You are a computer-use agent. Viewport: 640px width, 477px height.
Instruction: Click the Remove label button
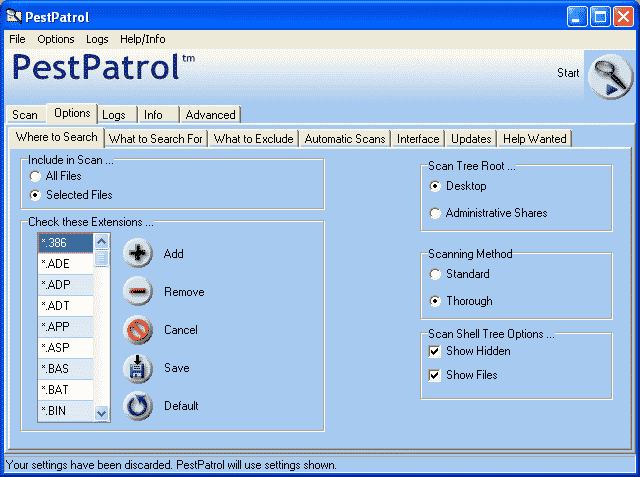tap(184, 292)
